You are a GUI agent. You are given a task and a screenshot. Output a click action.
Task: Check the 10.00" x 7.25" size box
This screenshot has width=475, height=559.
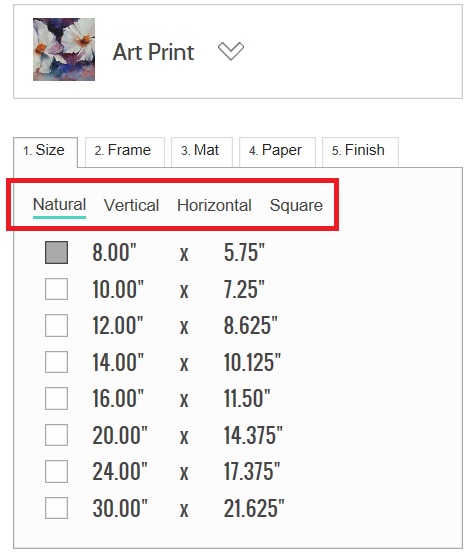click(x=56, y=289)
